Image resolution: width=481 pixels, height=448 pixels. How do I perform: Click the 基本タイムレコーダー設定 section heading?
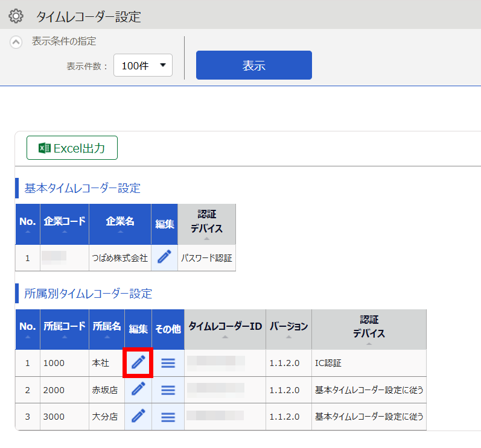click(x=82, y=188)
